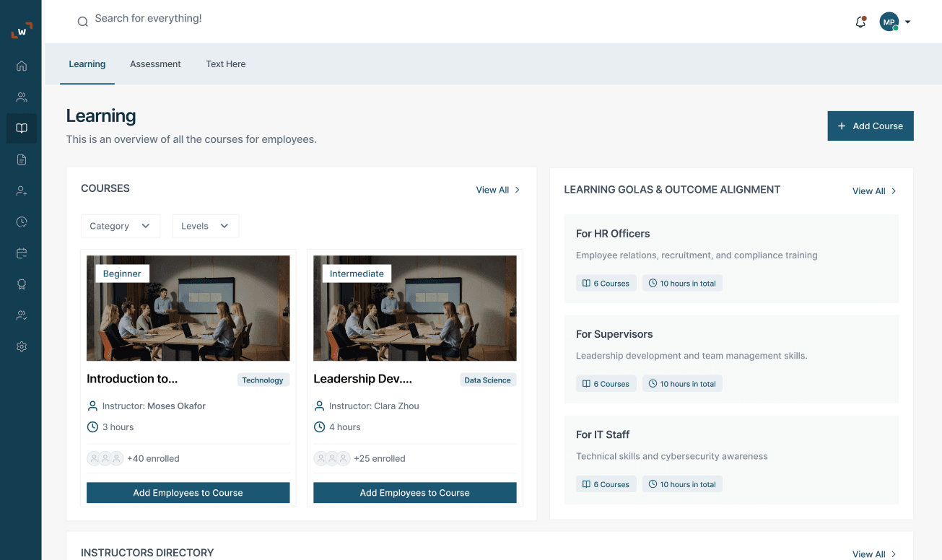Screen dimensions: 942x560
Task: Open the Time tracking clock icon
Action: 21,222
